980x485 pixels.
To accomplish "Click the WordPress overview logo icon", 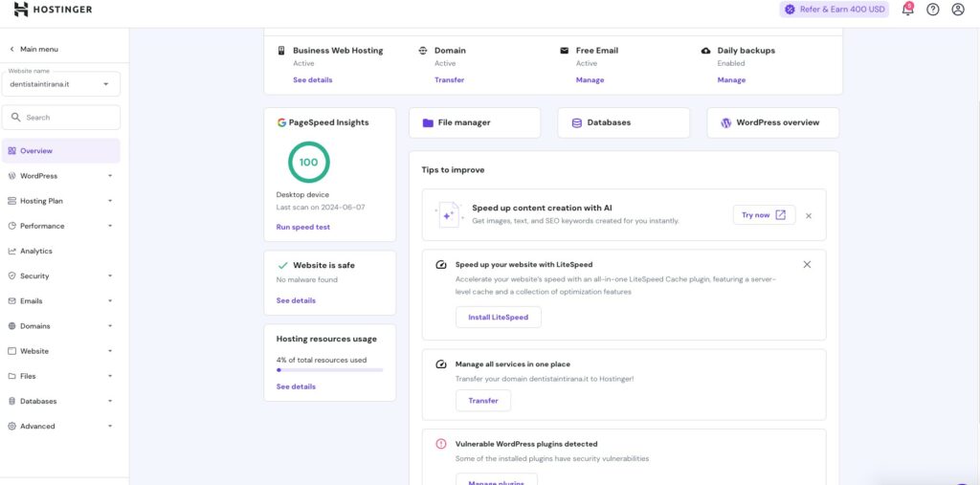I will tap(725, 122).
